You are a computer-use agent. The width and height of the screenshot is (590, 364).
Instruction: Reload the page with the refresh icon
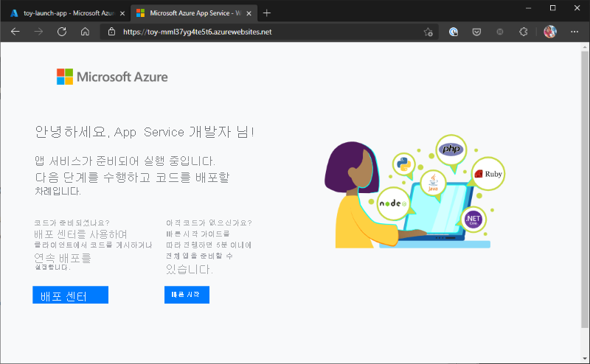click(62, 32)
